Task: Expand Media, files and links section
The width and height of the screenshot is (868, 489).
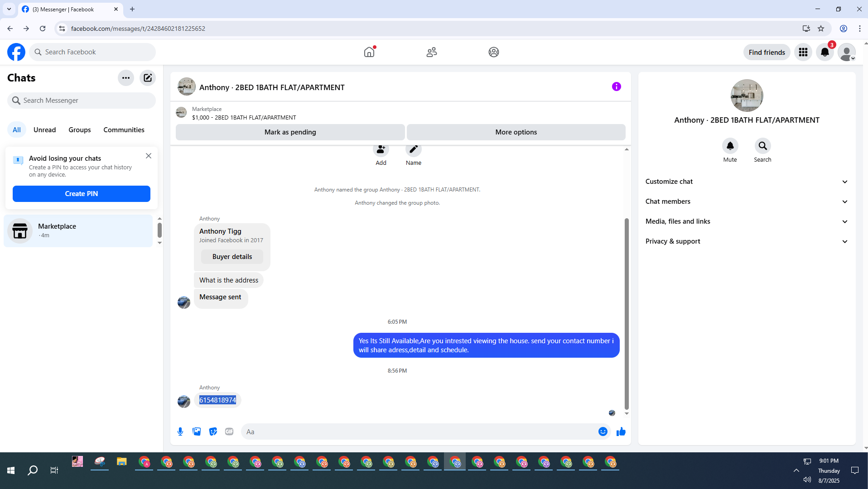Action: tap(747, 221)
